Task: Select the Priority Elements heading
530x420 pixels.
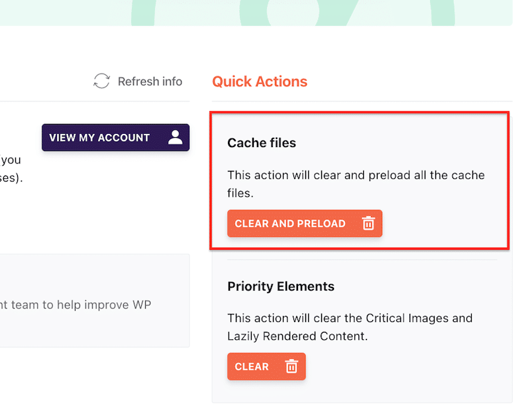Action: [x=281, y=286]
